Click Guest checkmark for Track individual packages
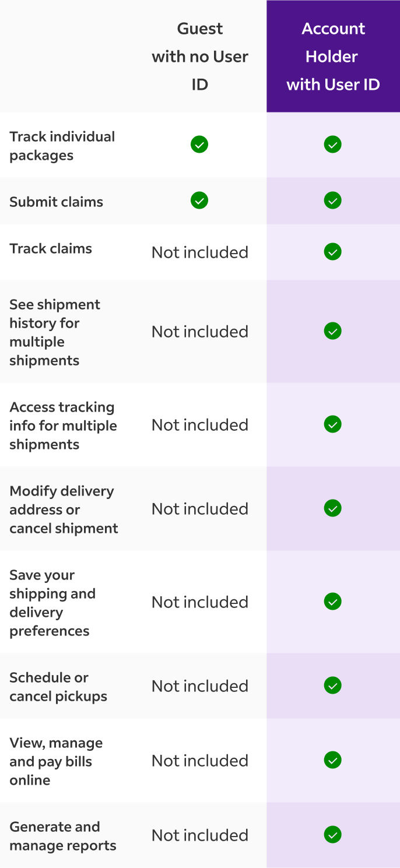This screenshot has width=400, height=868. point(199,145)
